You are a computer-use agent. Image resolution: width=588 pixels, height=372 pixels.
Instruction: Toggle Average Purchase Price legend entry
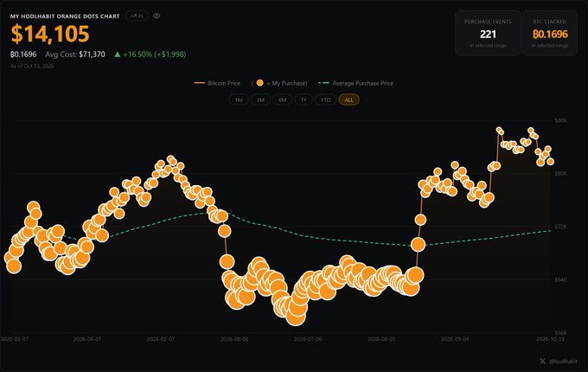(355, 83)
